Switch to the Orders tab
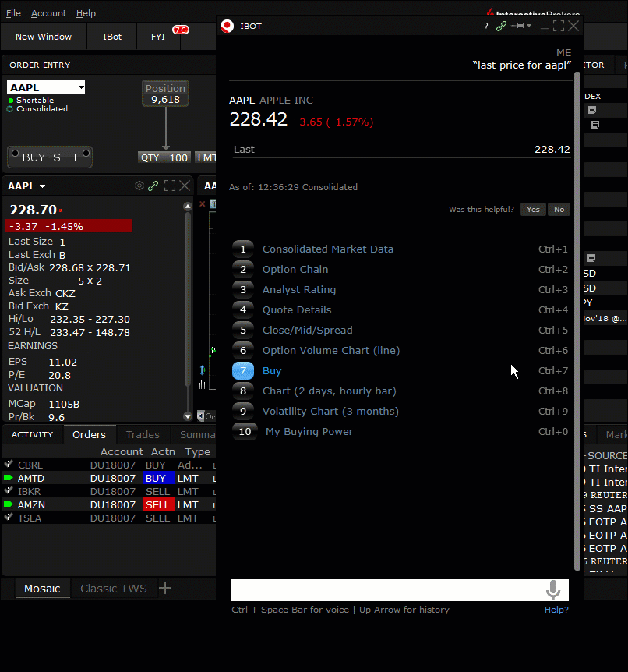 coord(89,434)
